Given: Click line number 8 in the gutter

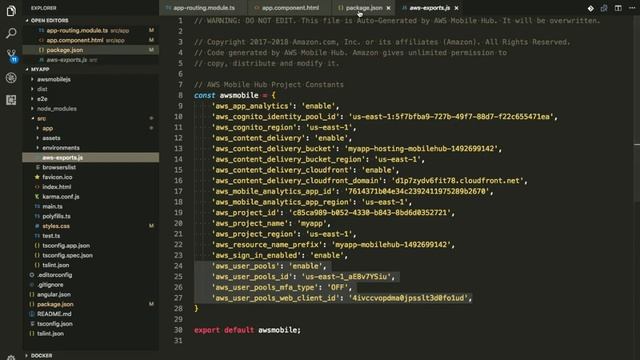Looking at the screenshot, I should coord(180,95).
